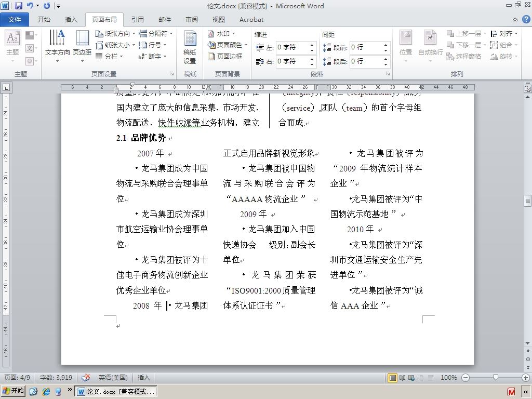Click right indent input field
Screen dimensions: 532x399
292,61
